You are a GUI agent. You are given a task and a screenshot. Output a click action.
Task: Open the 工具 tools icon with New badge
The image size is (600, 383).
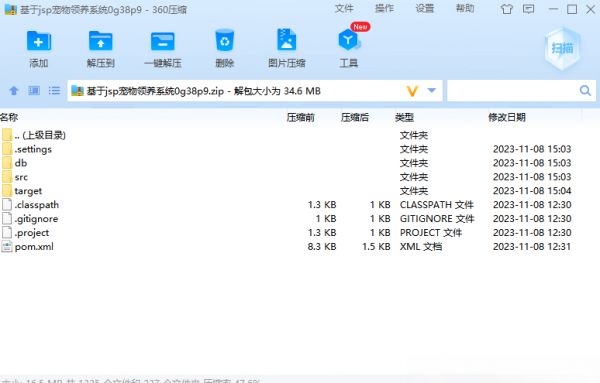(x=349, y=40)
